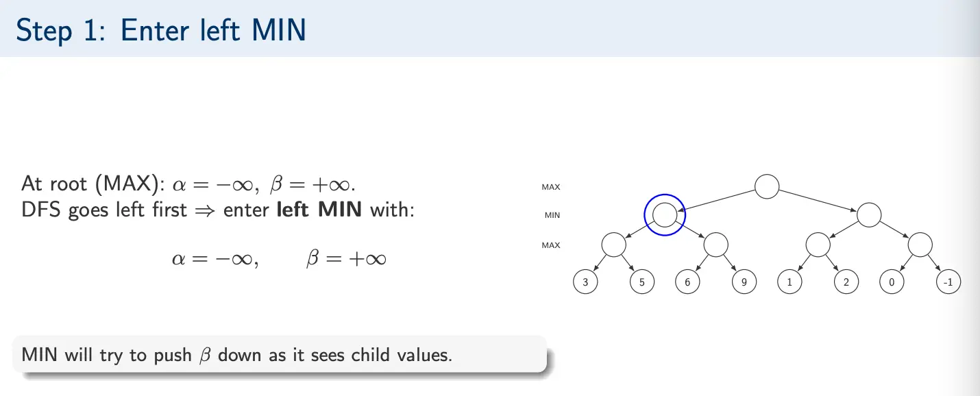Click the slide title "Step 1: Enter left MIN"
Viewport: 980px width, 396px height.
pos(160,31)
